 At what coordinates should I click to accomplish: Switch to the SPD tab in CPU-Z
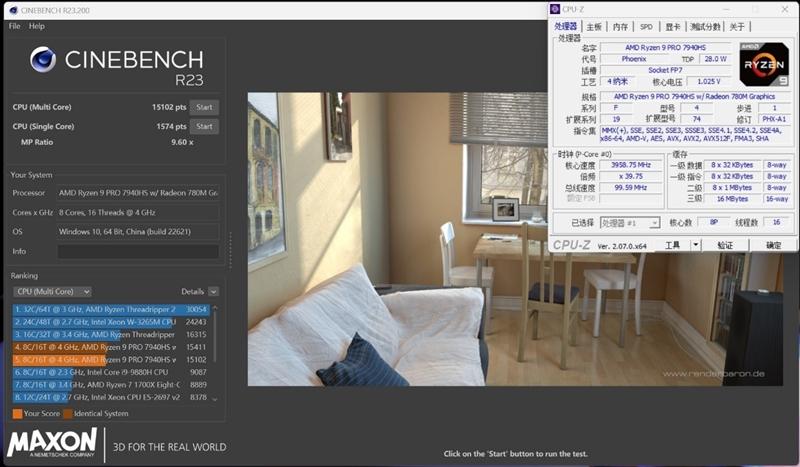coord(646,27)
